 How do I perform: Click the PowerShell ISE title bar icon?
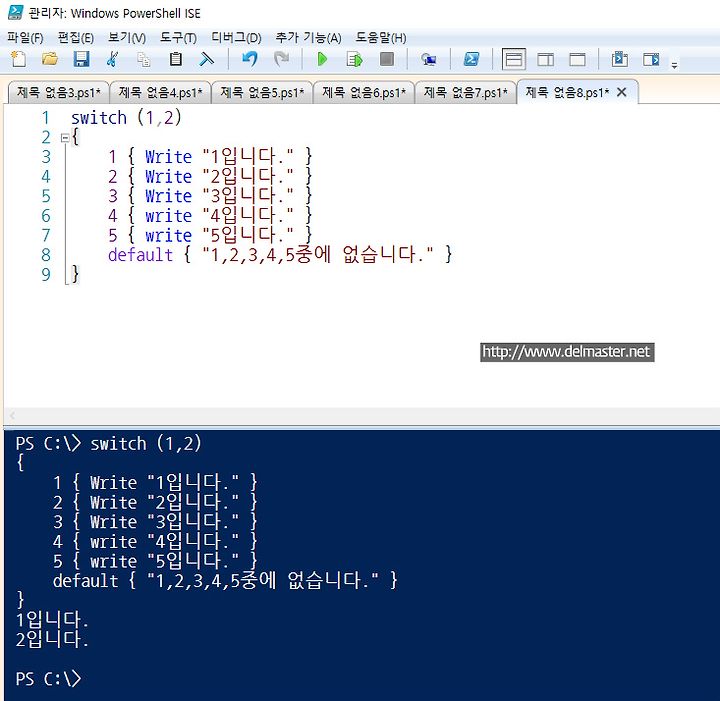(15, 12)
